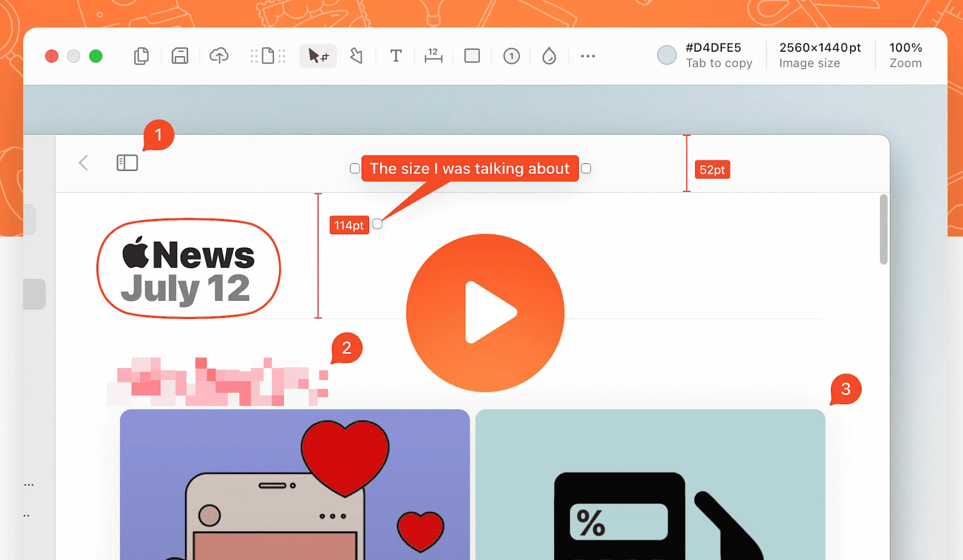Select the rectangle shape tool
The image size is (963, 560).
[472, 56]
